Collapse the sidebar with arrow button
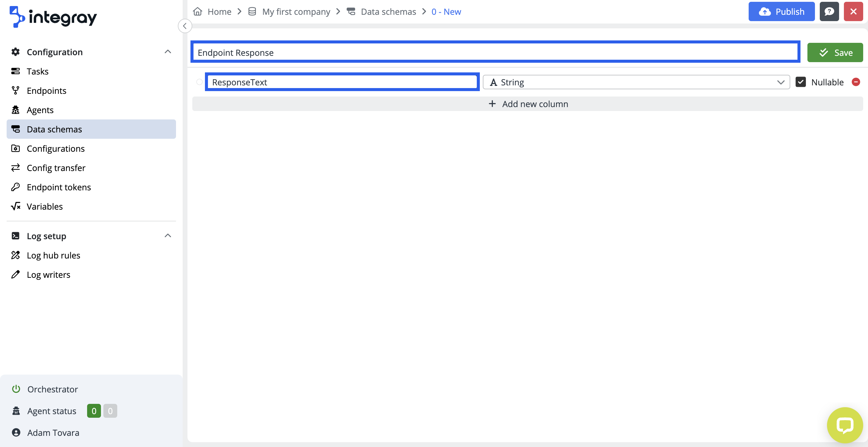The width and height of the screenshot is (868, 447). pyautogui.click(x=185, y=26)
